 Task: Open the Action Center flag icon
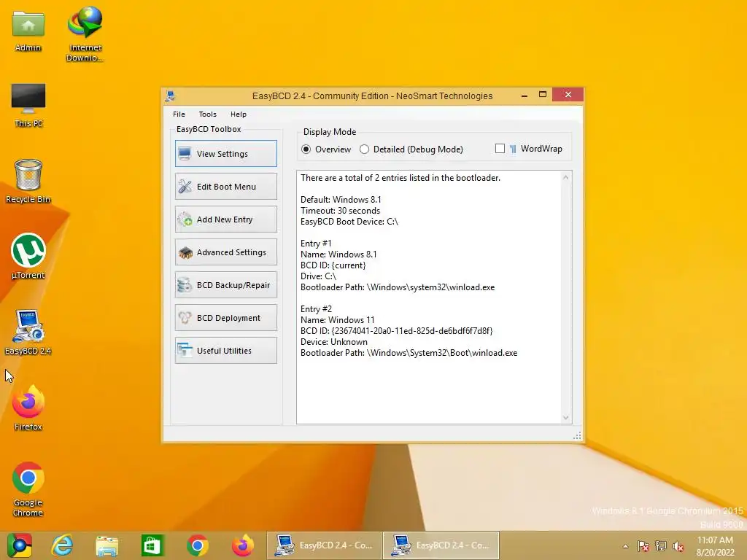[x=643, y=546]
